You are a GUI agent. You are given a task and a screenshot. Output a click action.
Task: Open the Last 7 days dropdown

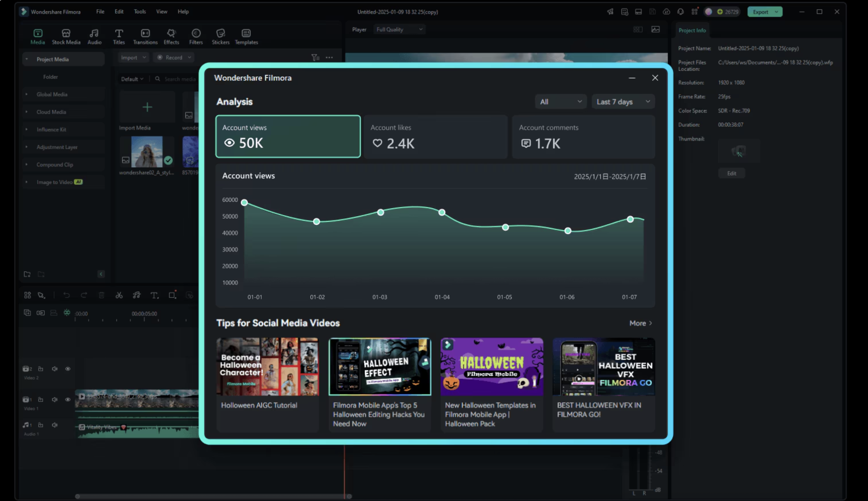click(x=622, y=102)
